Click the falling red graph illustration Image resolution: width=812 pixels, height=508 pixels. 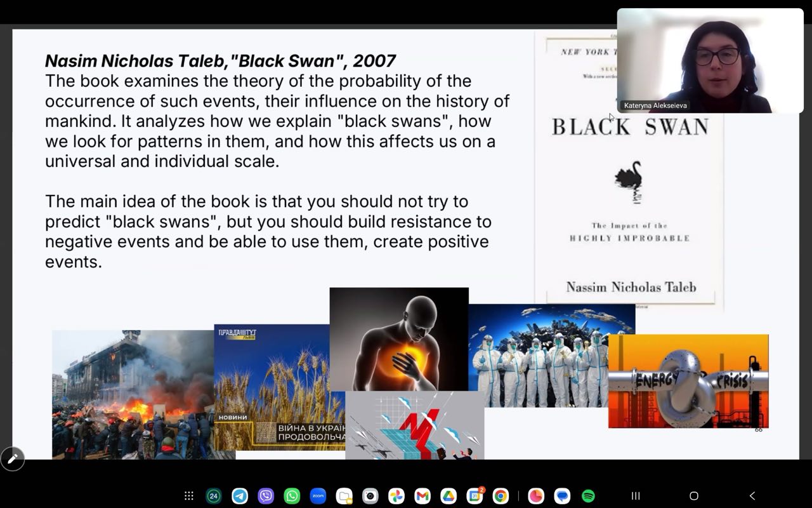tap(415, 425)
